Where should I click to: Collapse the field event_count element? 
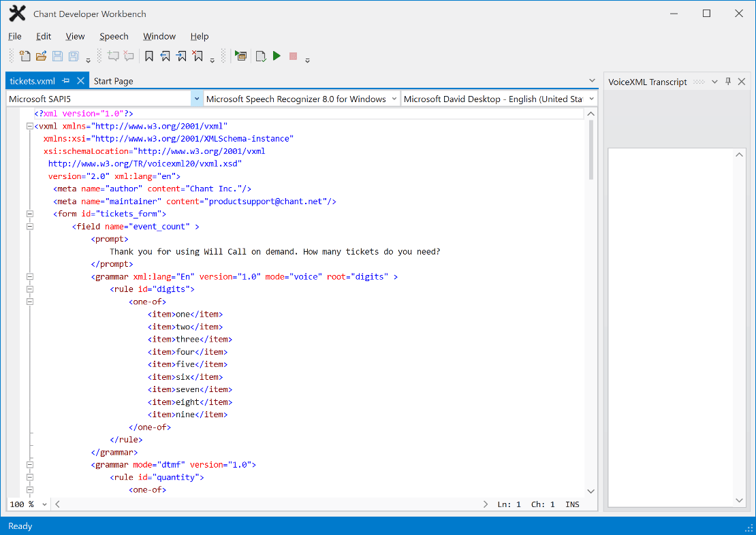click(x=30, y=227)
